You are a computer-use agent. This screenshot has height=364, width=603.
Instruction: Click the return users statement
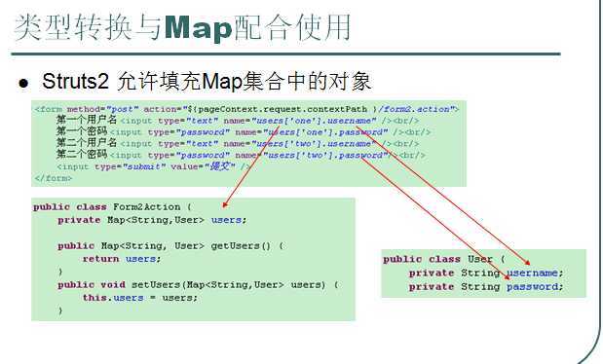pos(122,259)
